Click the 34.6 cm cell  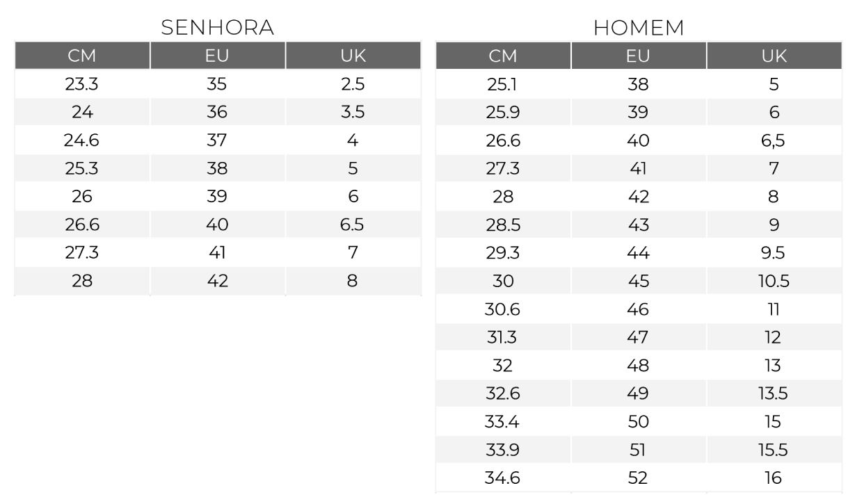[x=503, y=478]
